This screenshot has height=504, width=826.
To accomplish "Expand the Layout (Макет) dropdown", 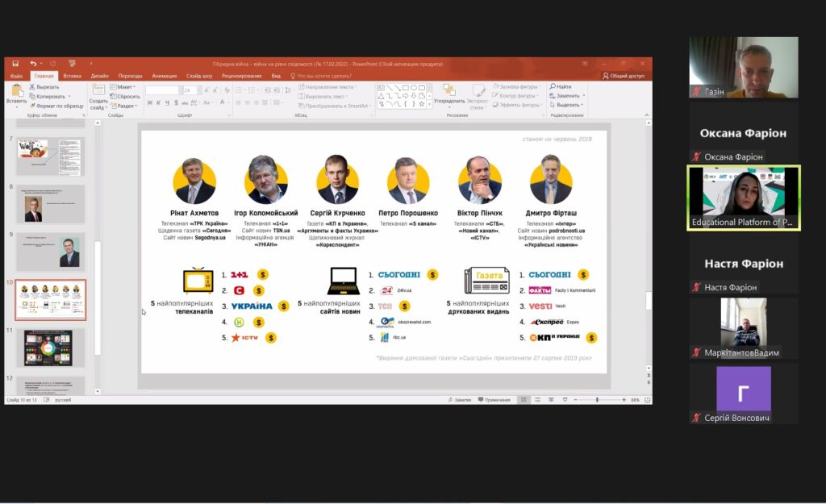I will pos(125,86).
